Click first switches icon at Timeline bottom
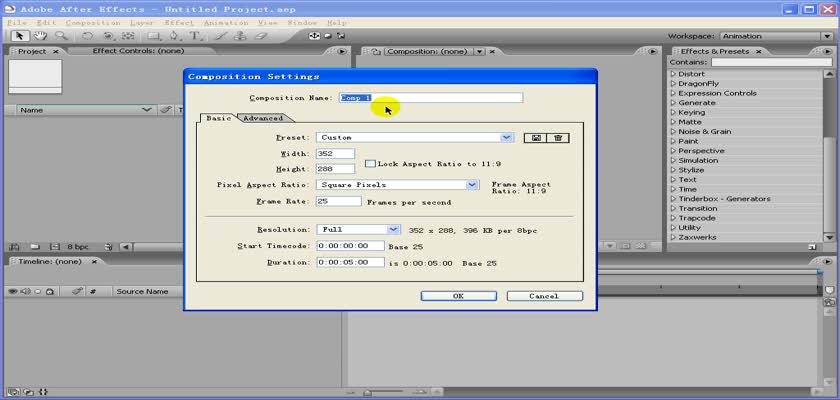The width and height of the screenshot is (840, 400). coord(14,392)
